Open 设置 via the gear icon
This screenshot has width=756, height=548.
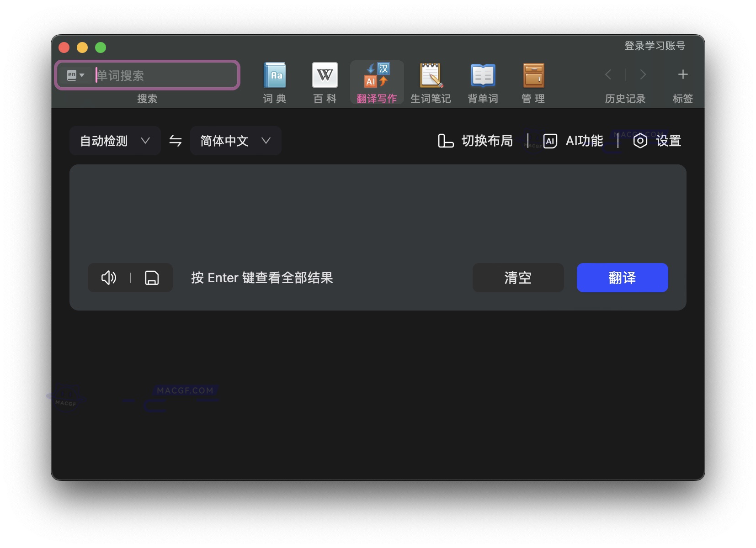pyautogui.click(x=656, y=141)
